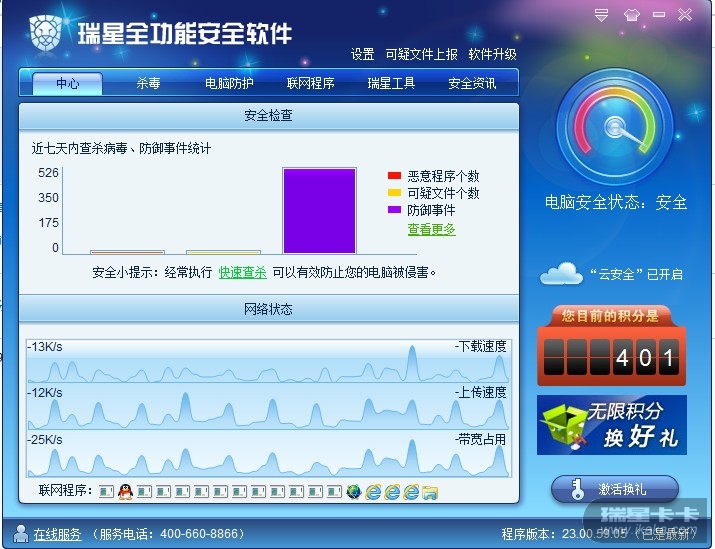The height and width of the screenshot is (549, 715).
Task: Click the 526 value on chart axis
Action: click(x=48, y=173)
